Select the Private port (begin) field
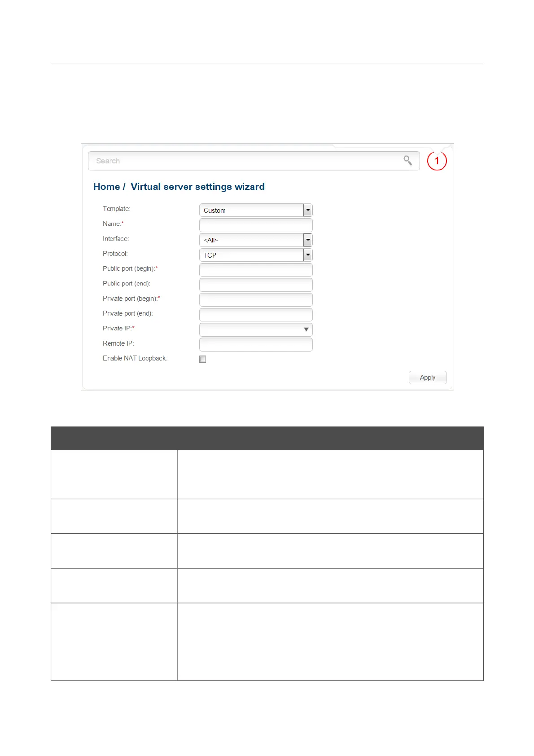This screenshot has height=756, width=534. [x=256, y=300]
